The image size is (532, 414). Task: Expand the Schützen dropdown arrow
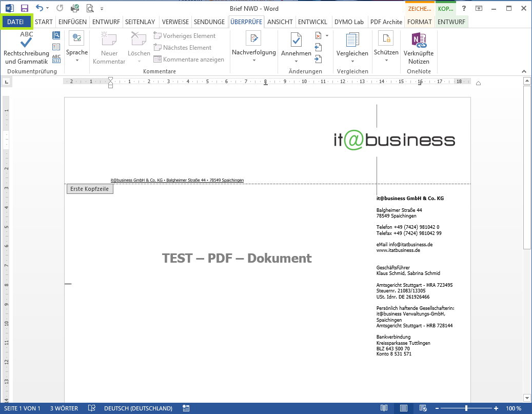[x=386, y=61]
